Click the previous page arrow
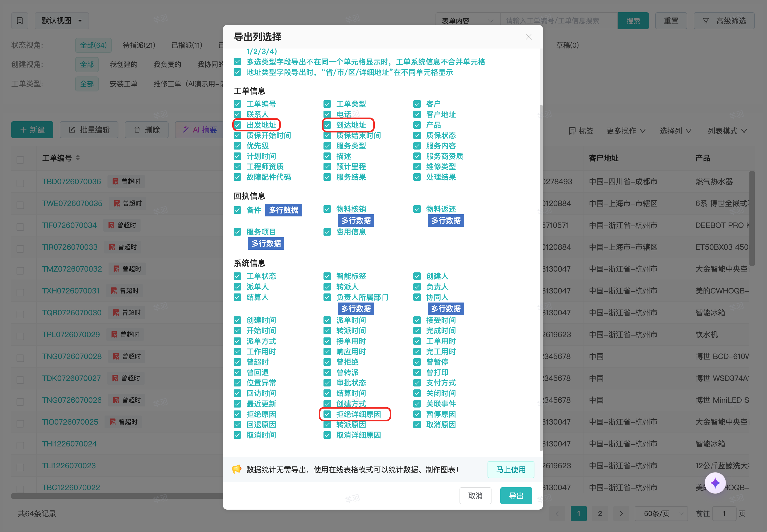 [557, 513]
